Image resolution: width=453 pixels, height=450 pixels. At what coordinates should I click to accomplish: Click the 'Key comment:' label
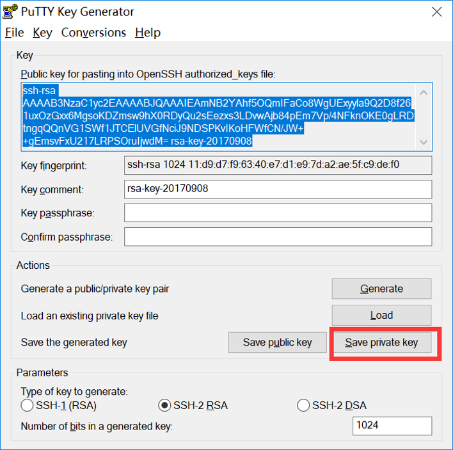pos(52,190)
